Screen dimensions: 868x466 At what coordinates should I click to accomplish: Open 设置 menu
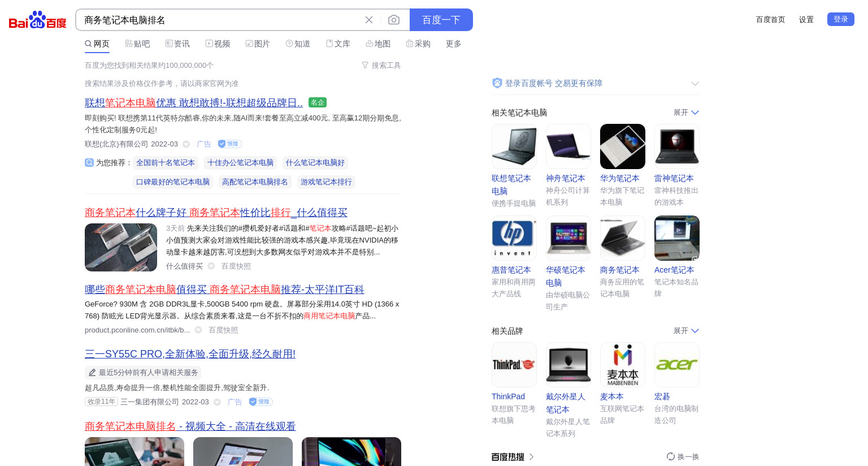click(806, 19)
